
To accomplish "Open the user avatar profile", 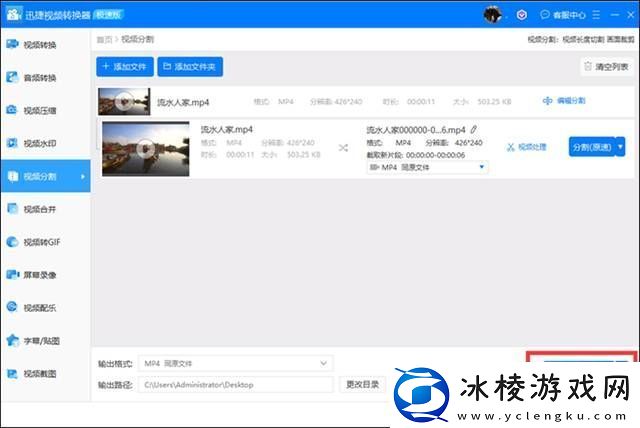I will tap(492, 15).
